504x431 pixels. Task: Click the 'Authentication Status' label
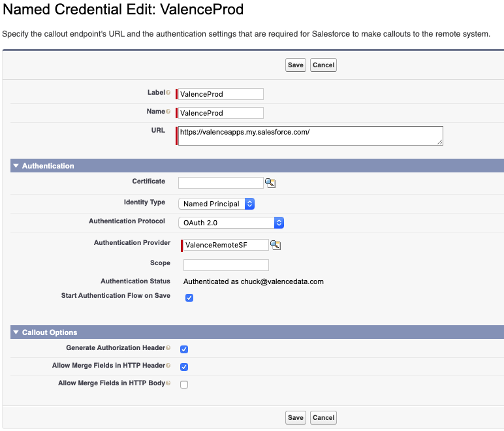pyautogui.click(x=135, y=281)
